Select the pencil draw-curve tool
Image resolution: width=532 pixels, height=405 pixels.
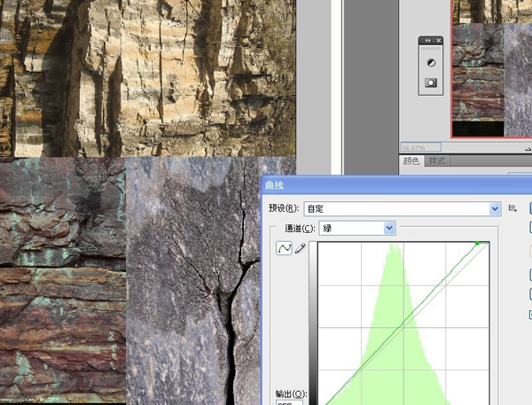(300, 248)
